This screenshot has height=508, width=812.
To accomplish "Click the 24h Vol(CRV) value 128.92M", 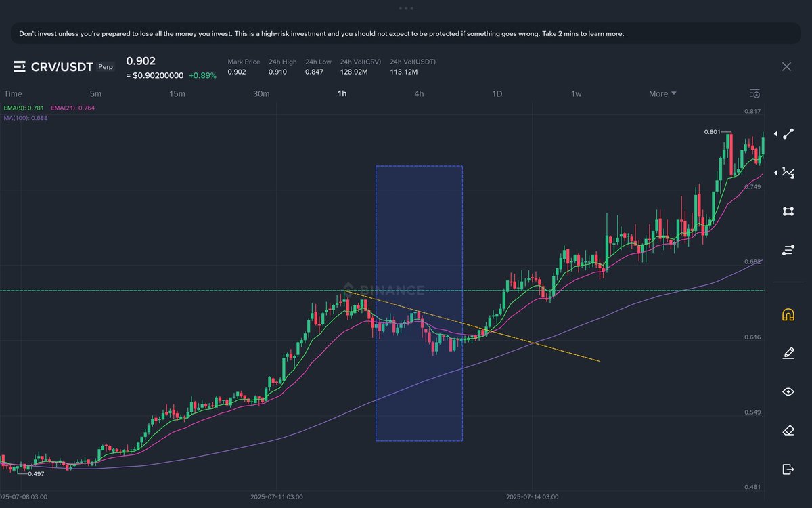I will (354, 72).
